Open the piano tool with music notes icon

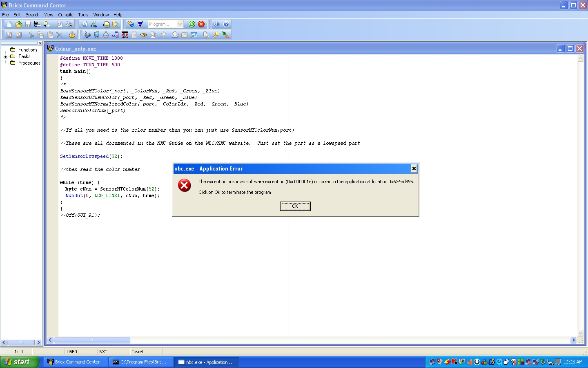point(116,35)
